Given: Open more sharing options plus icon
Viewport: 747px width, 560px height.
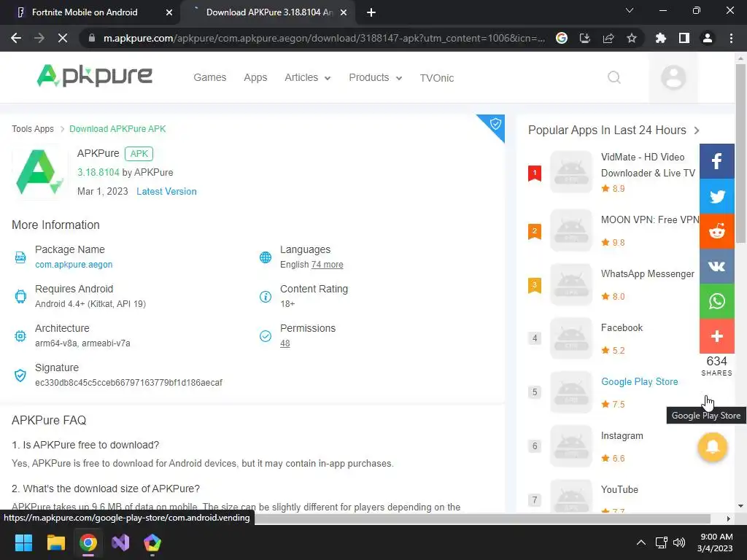Looking at the screenshot, I should [716, 336].
